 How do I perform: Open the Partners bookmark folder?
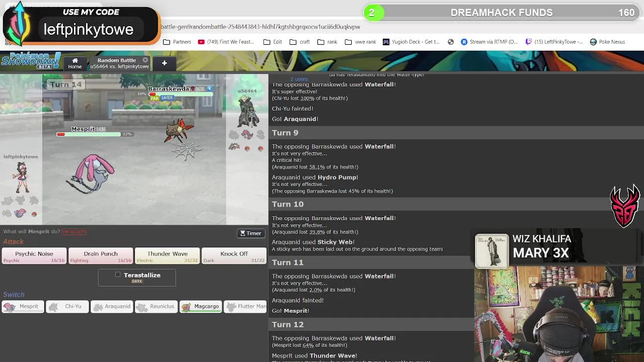177,42
